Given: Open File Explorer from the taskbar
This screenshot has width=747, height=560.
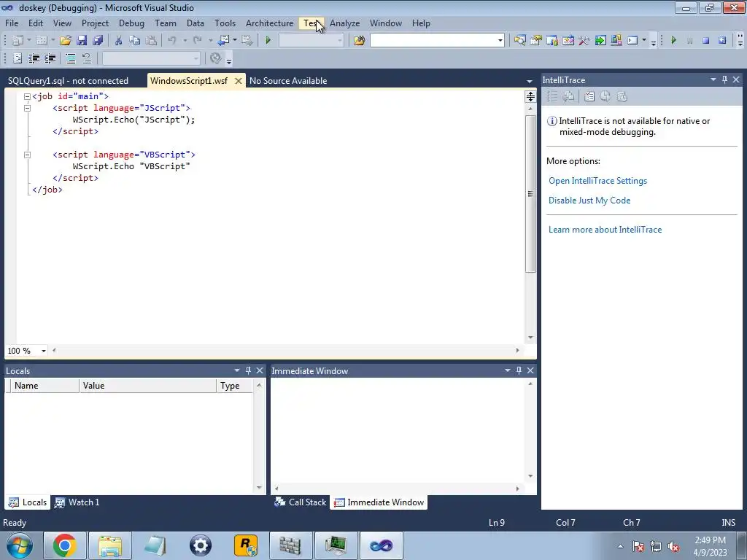Looking at the screenshot, I should [110, 545].
